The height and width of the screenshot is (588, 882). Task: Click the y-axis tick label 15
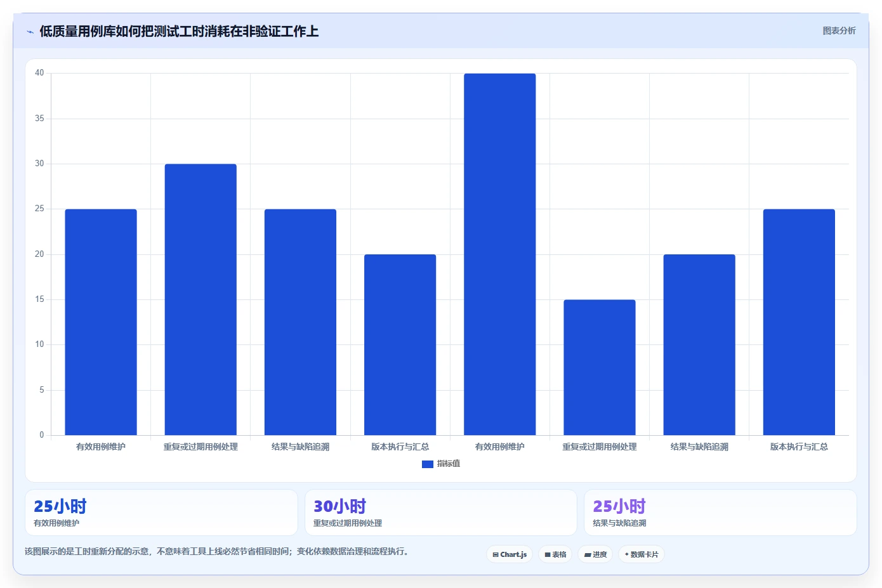[x=39, y=299]
